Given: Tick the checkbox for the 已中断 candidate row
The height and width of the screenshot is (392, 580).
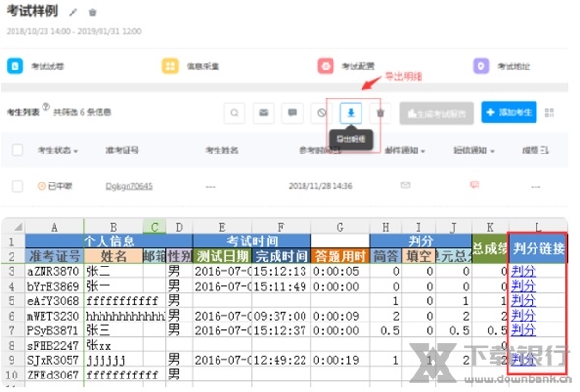Looking at the screenshot, I should pos(17,186).
